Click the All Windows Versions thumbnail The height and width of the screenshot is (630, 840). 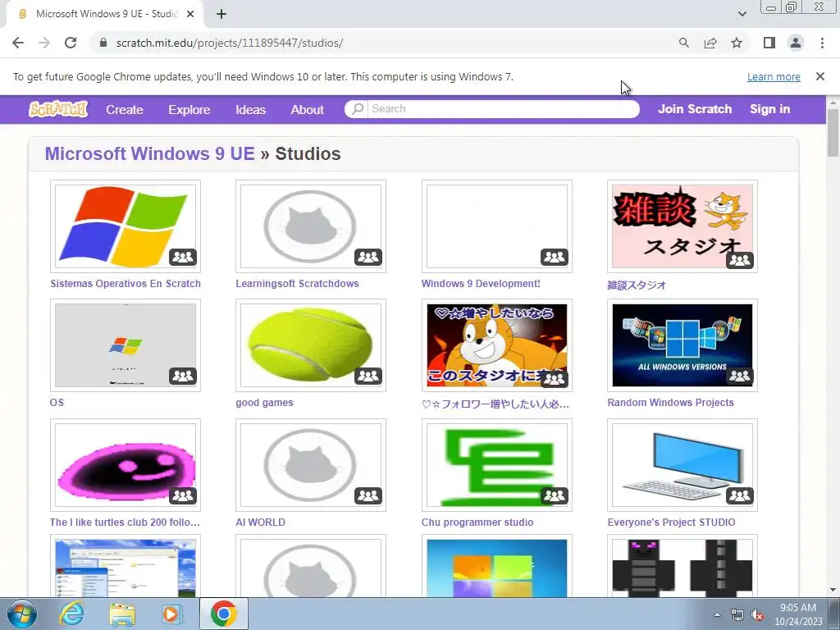(682, 345)
